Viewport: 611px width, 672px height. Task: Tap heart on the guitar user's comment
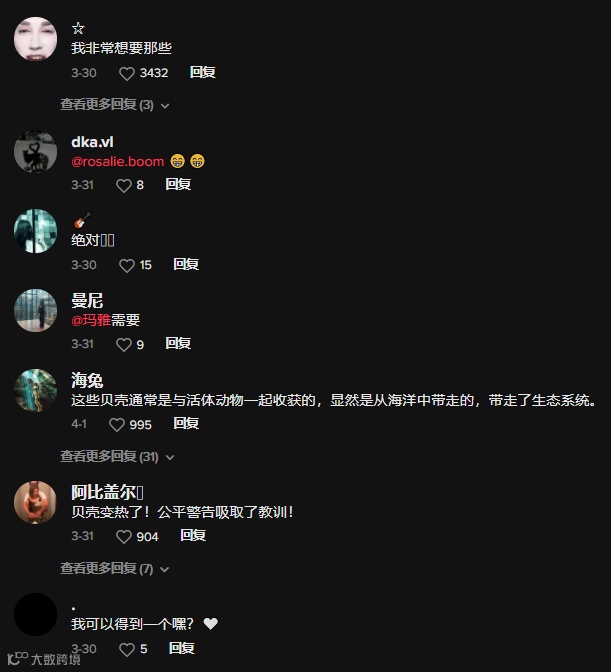pos(126,265)
